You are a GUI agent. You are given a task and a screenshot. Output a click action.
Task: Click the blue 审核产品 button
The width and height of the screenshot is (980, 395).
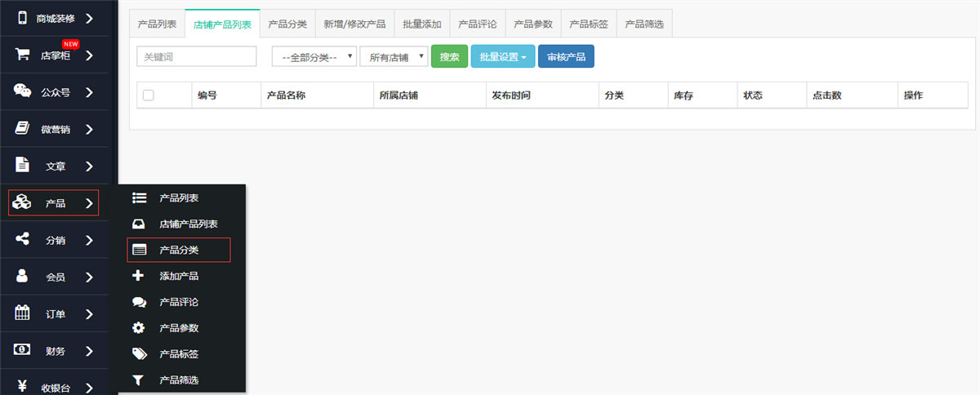point(566,56)
